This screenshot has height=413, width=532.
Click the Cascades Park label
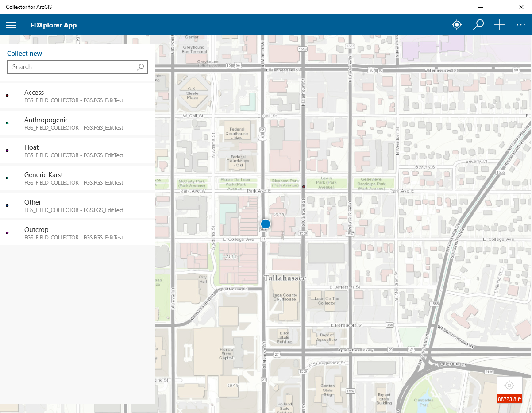pyautogui.click(x=424, y=402)
